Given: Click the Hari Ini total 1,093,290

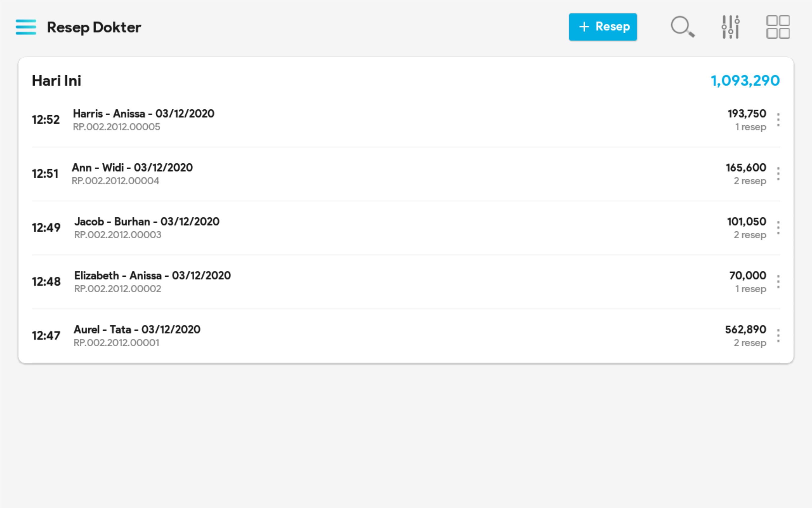Looking at the screenshot, I should 745,81.
